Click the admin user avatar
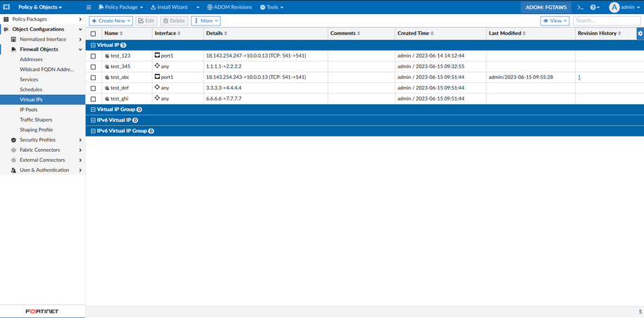 [614, 7]
